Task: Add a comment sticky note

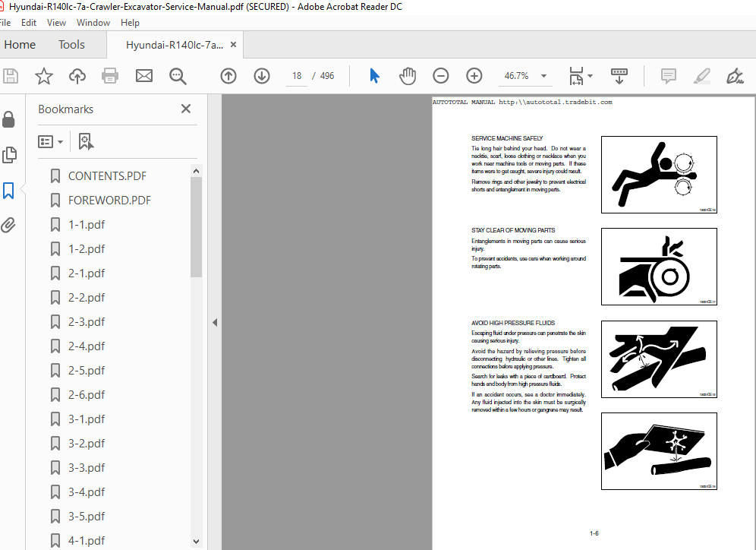Action: pos(668,76)
